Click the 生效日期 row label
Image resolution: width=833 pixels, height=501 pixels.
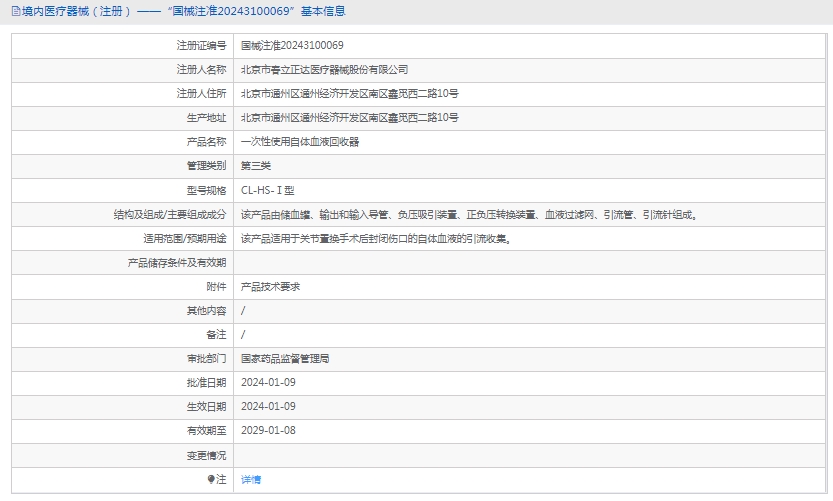tap(206, 406)
